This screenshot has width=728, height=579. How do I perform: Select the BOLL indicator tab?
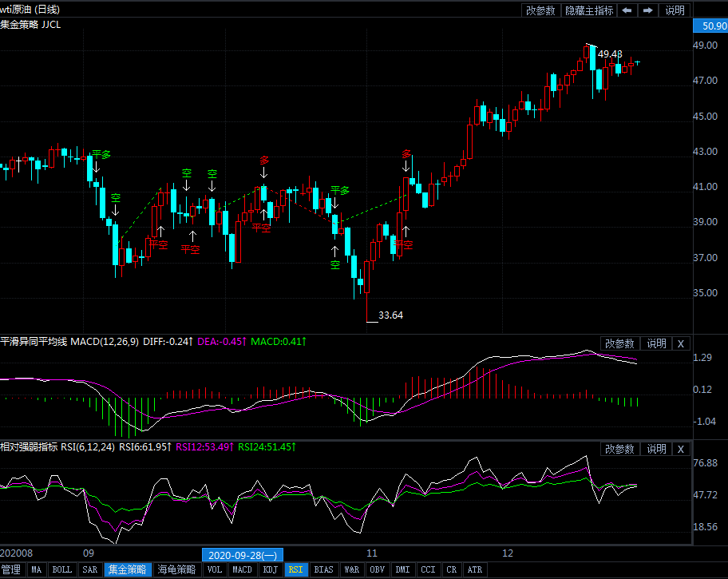tap(61, 570)
